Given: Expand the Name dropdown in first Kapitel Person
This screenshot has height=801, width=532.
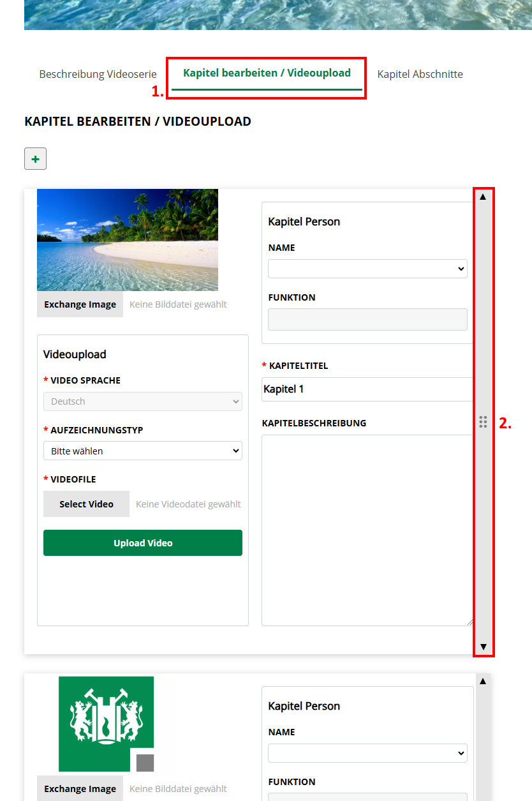Looking at the screenshot, I should [367, 269].
